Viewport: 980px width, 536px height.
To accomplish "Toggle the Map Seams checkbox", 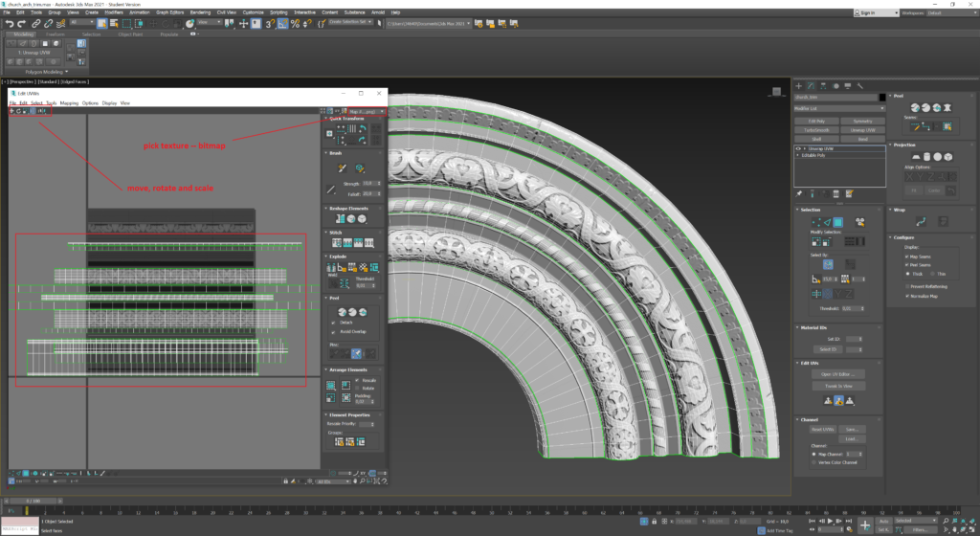I will coord(907,257).
